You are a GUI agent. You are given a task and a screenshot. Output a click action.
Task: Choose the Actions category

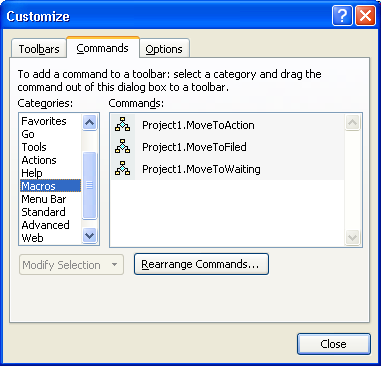pos(39,160)
